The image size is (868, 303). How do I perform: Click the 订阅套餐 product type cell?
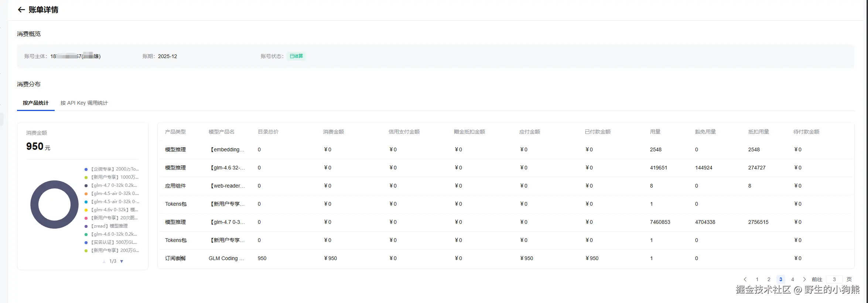175,258
